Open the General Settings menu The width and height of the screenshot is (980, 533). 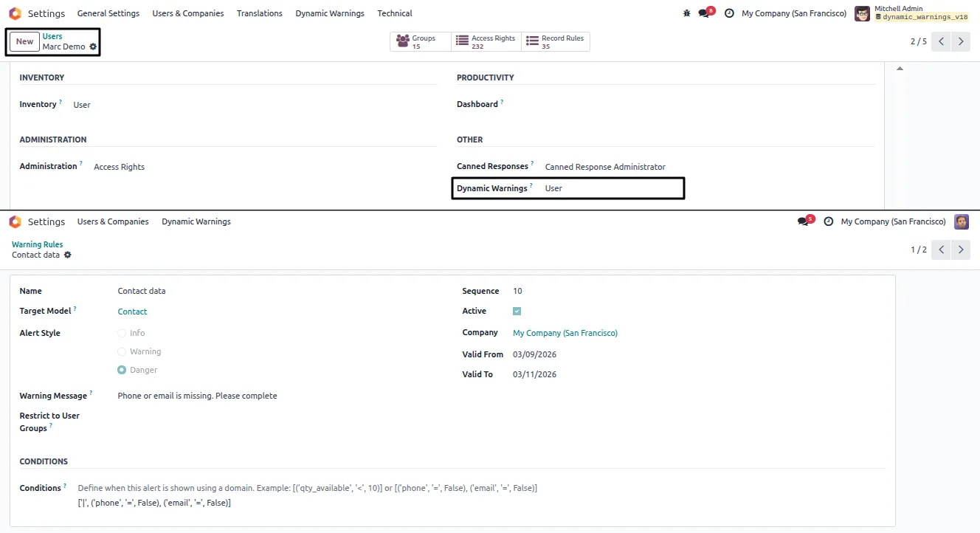pos(108,13)
